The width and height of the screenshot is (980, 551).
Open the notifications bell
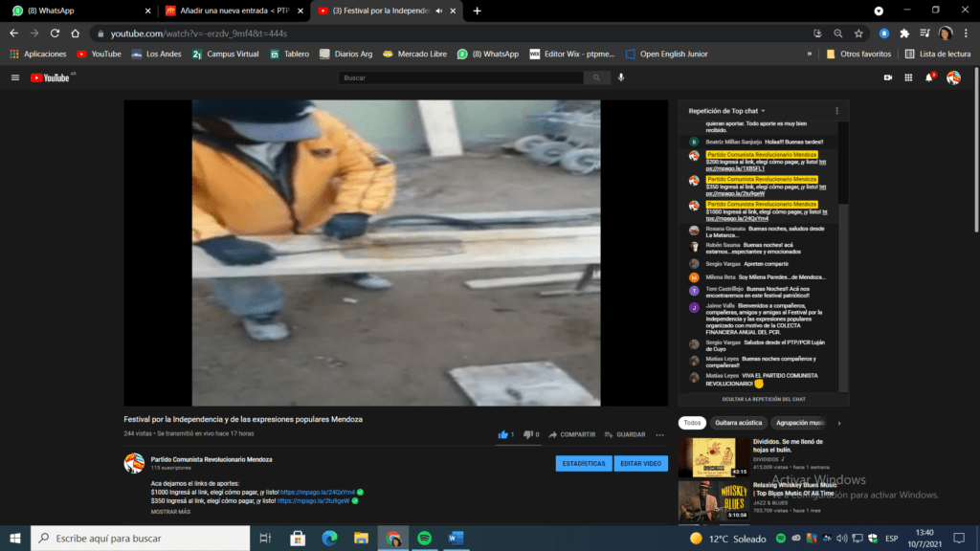(928, 77)
